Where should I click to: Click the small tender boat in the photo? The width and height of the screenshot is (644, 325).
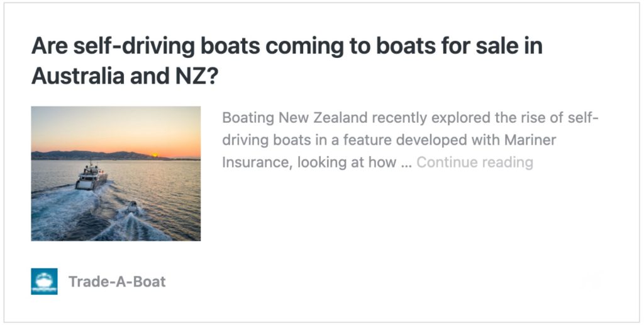132,208
